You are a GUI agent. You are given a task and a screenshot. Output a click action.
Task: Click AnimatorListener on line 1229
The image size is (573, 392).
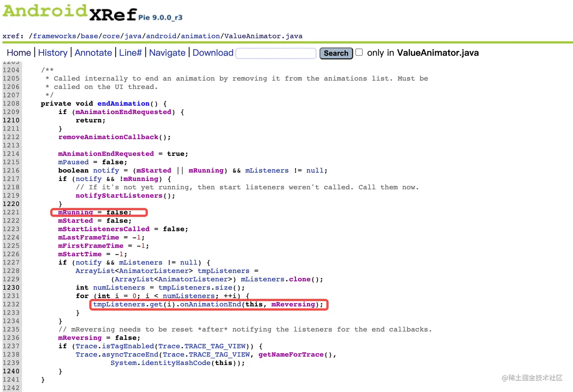point(193,279)
